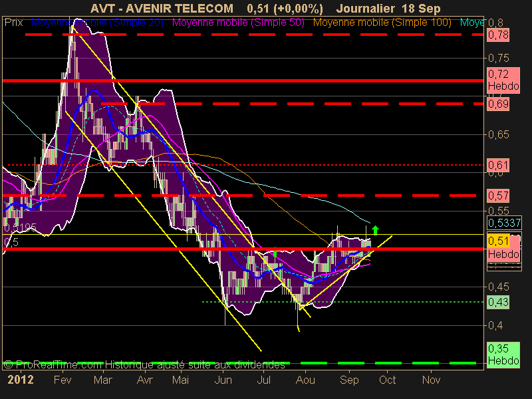The height and width of the screenshot is (399, 532).
Task: Click the cyan 0,5337 moving average tag
Action: point(504,223)
